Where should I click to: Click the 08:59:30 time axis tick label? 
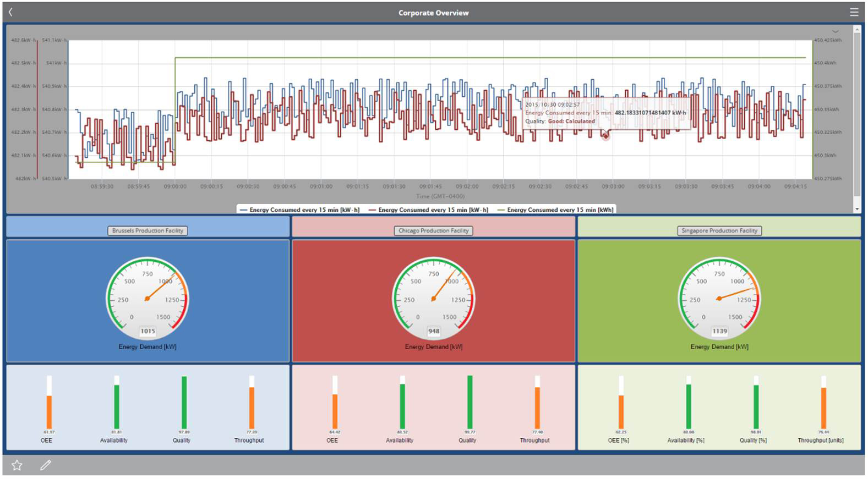point(102,186)
